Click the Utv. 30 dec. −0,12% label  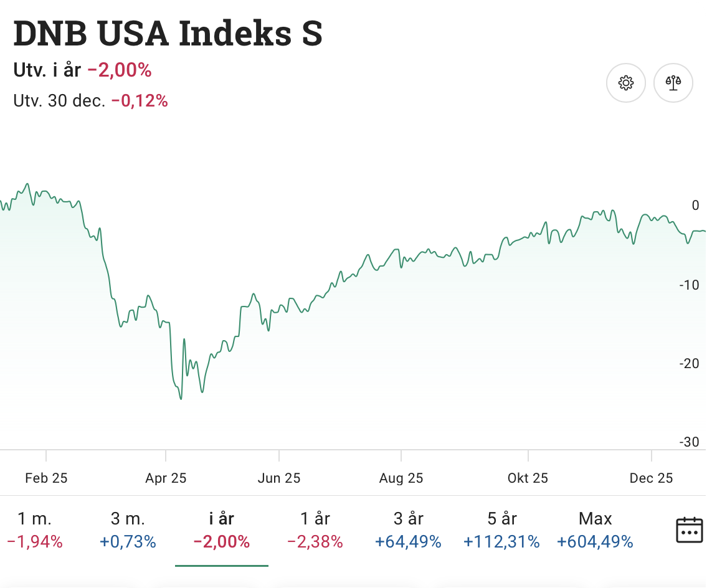91,100
